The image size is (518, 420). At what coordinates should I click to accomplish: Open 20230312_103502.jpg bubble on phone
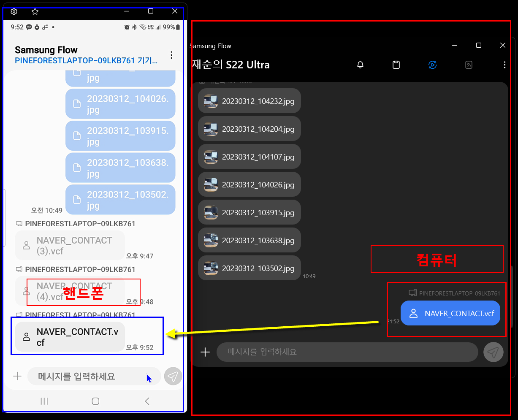(120, 200)
